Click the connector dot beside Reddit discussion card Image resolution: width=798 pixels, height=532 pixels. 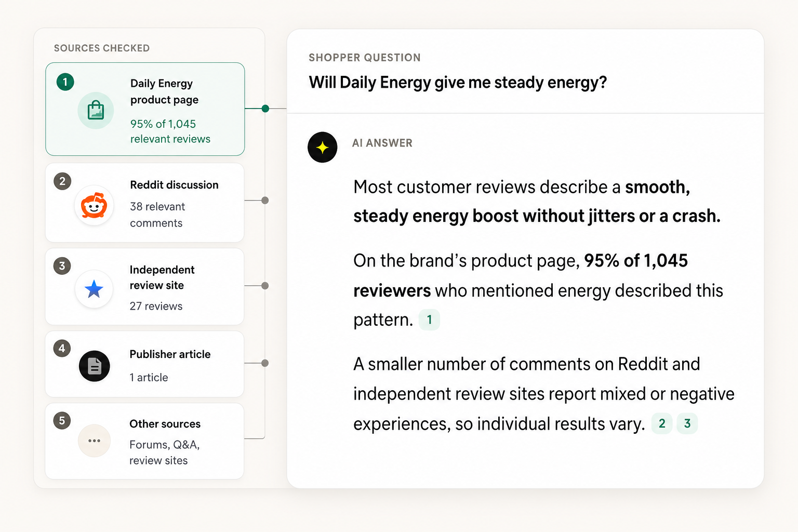pos(265,201)
